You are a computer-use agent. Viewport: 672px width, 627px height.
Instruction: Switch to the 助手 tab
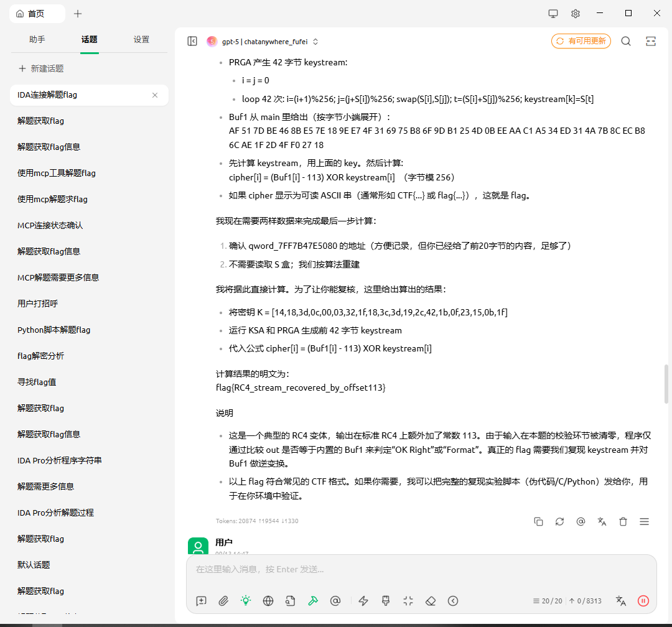pyautogui.click(x=37, y=39)
